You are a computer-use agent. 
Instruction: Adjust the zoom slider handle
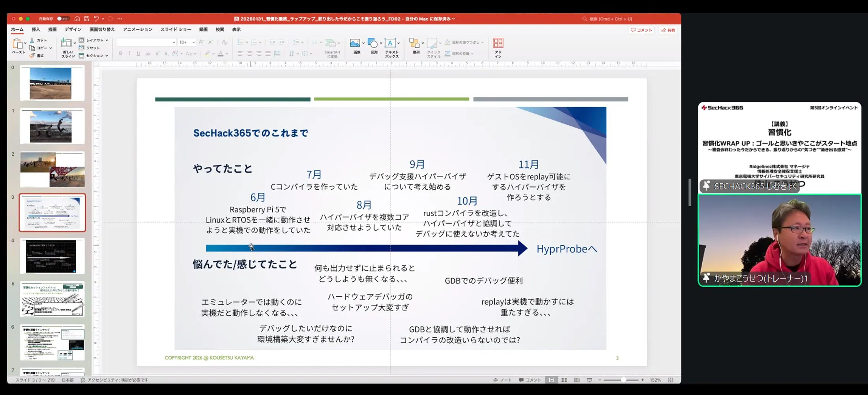(623, 380)
